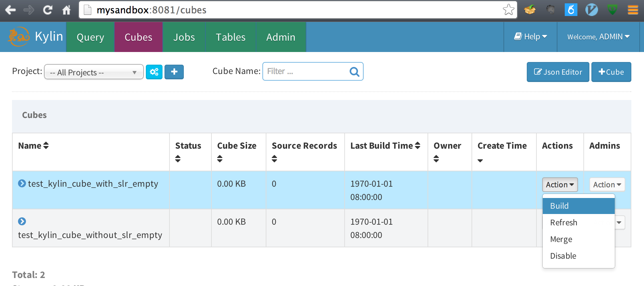
Task: Open the All Projects dropdown
Action: click(94, 72)
